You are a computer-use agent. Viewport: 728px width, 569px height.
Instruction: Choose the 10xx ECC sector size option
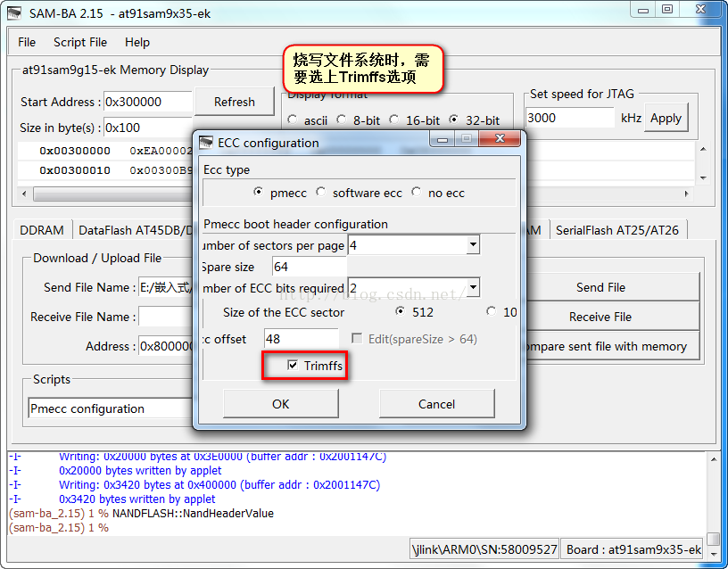(492, 311)
